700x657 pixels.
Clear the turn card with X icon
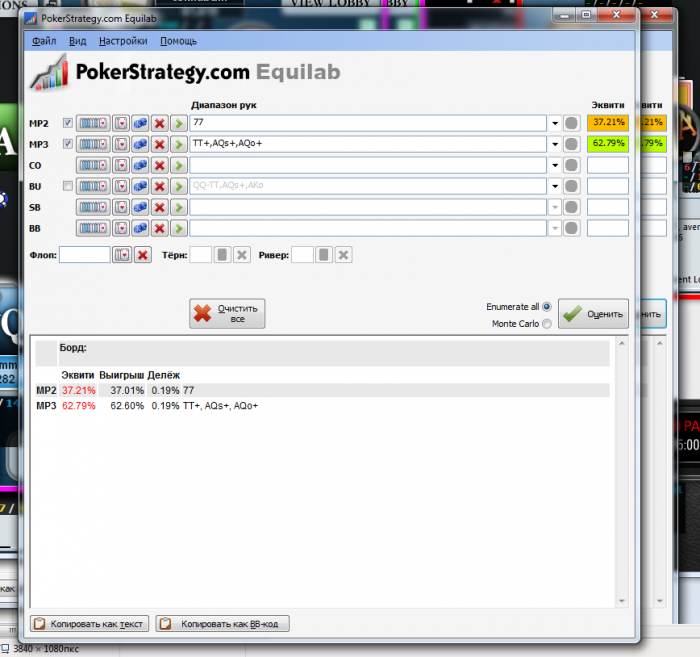[x=242, y=255]
